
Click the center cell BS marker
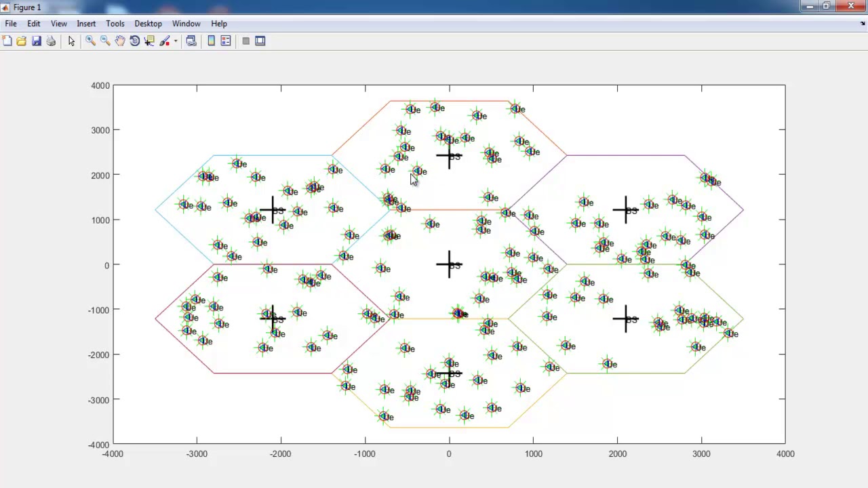(449, 264)
